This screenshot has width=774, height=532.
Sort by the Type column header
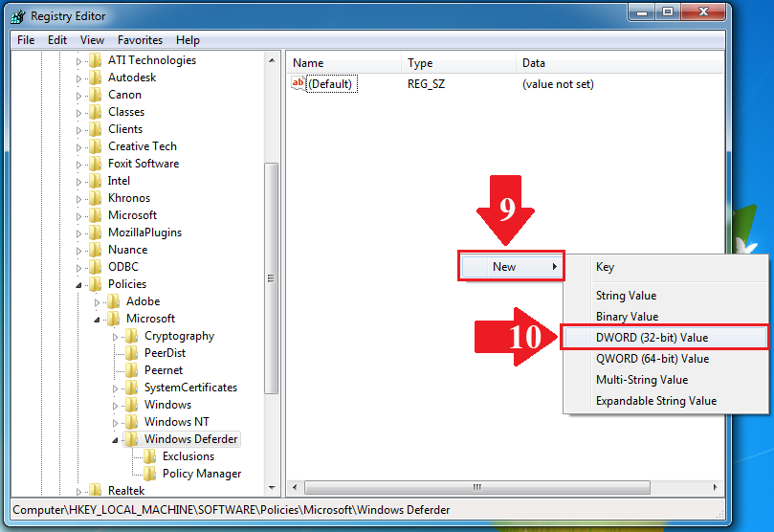(458, 63)
